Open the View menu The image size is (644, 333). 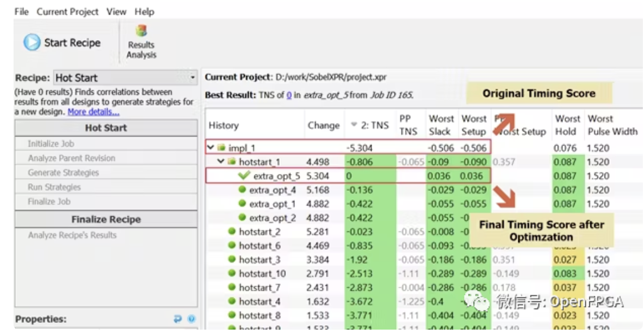(x=116, y=12)
